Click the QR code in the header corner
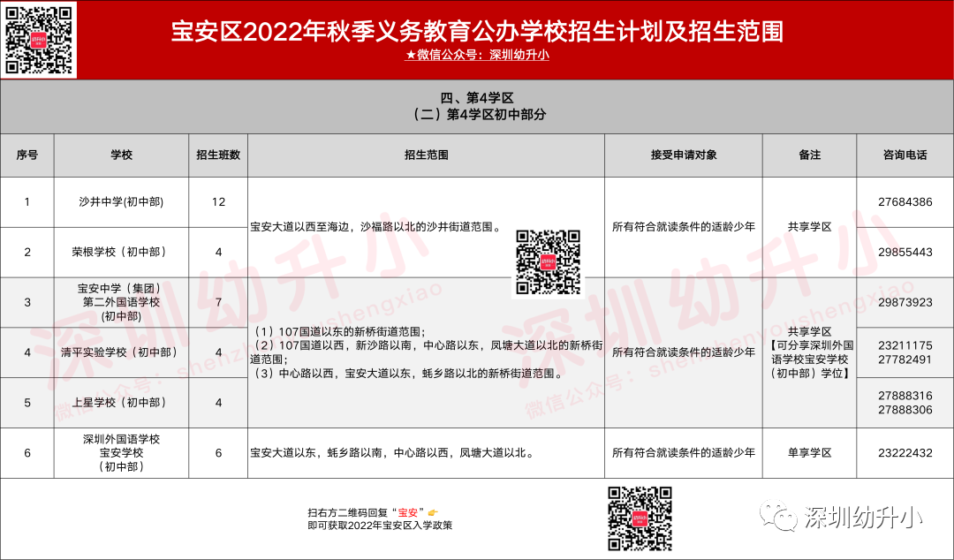 pyautogui.click(x=39, y=40)
